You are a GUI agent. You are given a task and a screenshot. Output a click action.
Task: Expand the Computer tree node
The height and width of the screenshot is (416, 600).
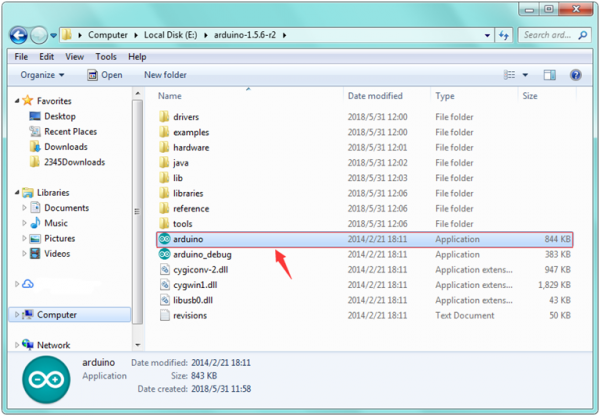click(17, 315)
